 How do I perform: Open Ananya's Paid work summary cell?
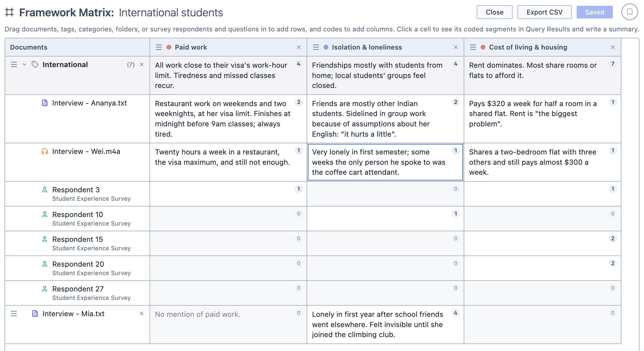click(x=228, y=119)
